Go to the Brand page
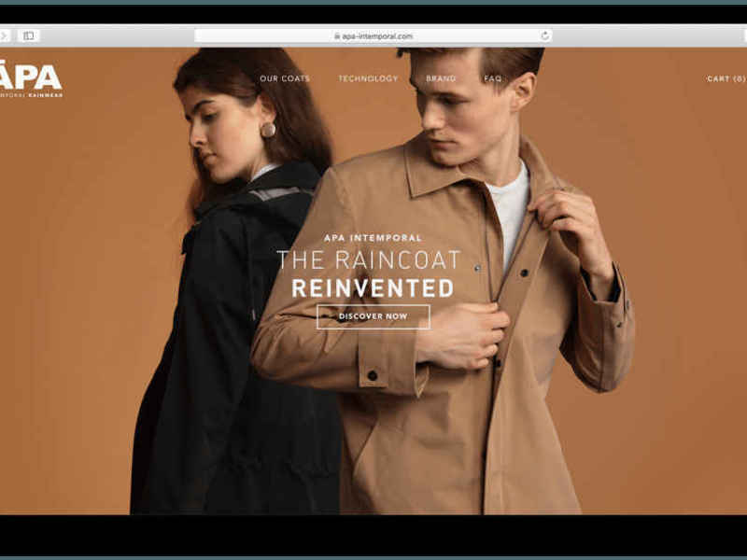 (441, 78)
